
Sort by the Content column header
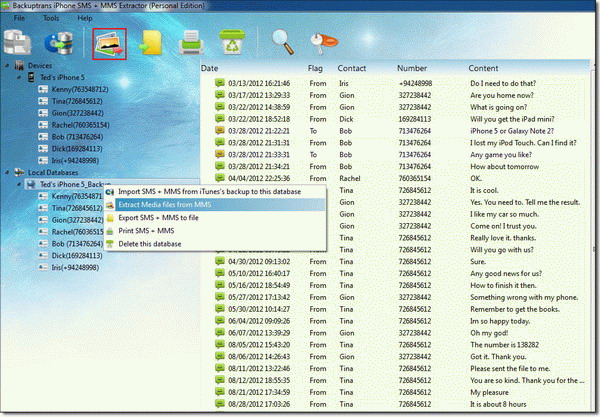click(x=483, y=68)
